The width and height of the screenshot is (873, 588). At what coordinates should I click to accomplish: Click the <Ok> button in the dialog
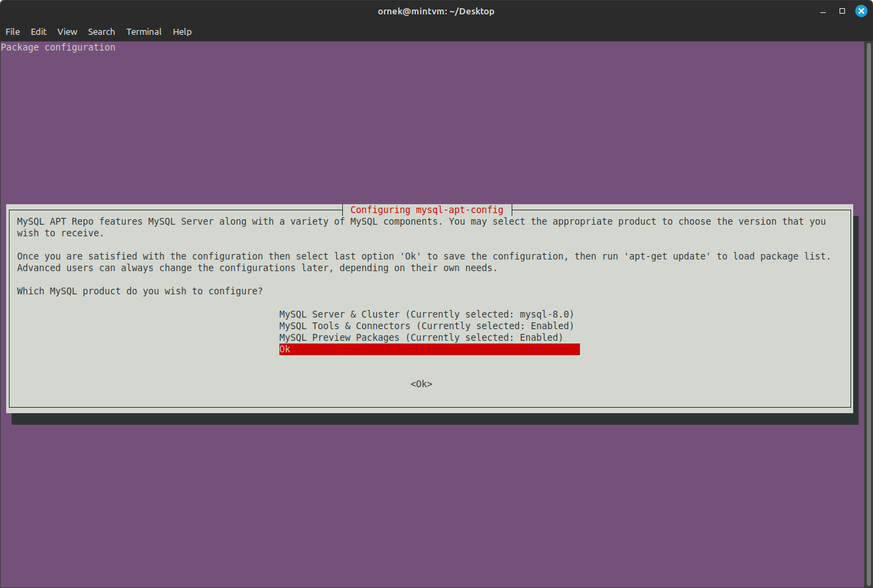click(x=421, y=384)
